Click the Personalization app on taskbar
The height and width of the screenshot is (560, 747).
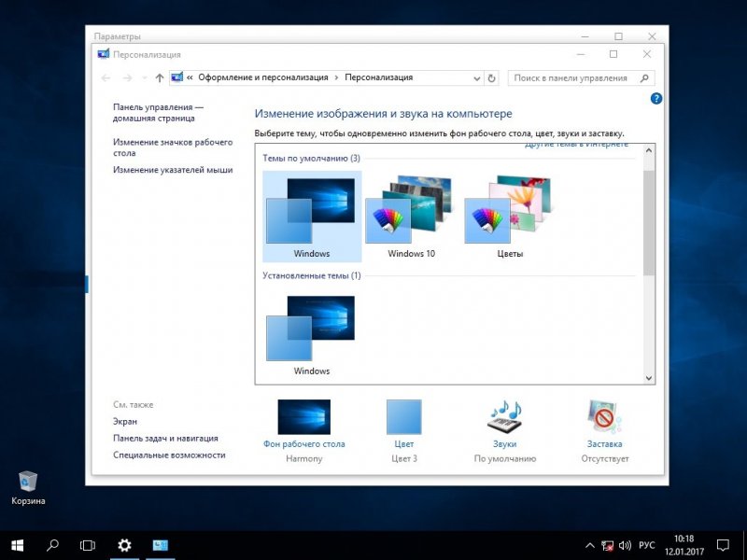coord(160,545)
